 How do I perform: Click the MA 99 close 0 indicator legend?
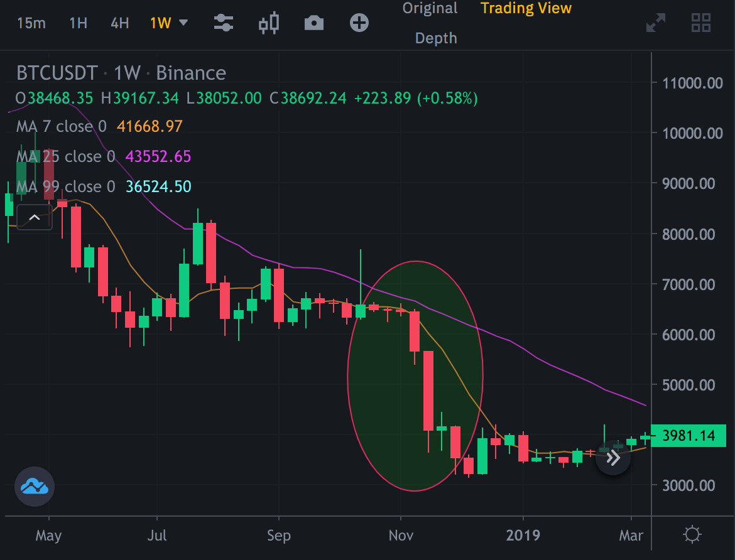coord(65,186)
